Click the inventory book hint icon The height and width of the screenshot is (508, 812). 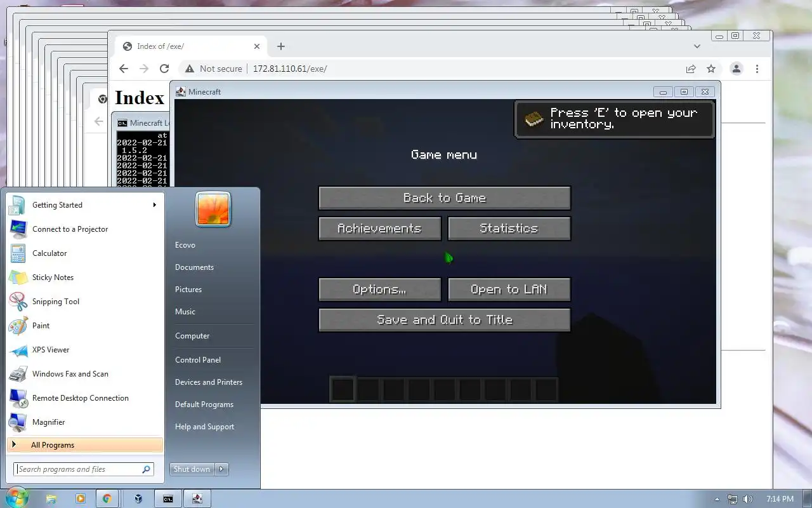[534, 119]
